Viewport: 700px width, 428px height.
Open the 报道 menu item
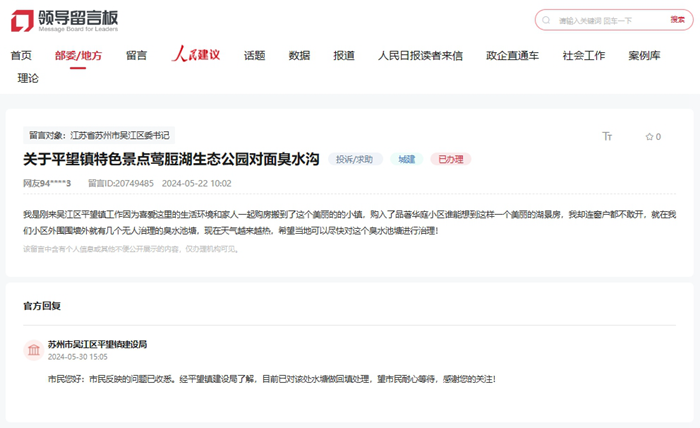344,55
